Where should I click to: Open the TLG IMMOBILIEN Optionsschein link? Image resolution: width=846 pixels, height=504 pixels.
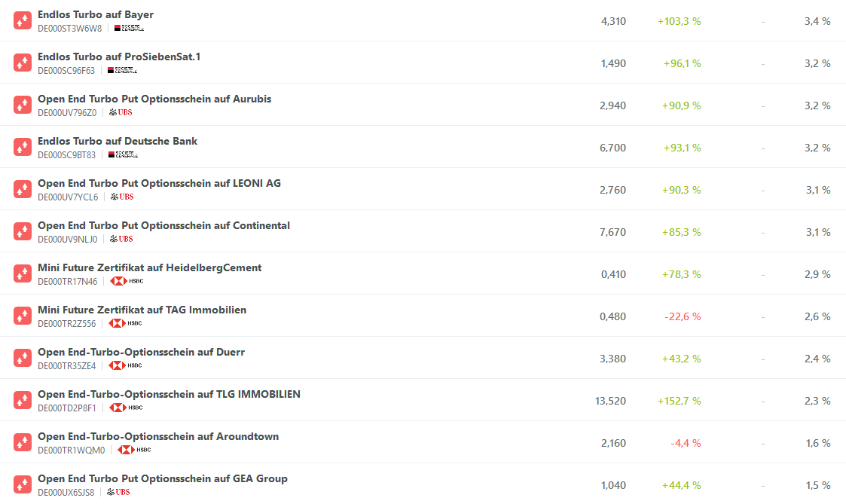[169, 394]
